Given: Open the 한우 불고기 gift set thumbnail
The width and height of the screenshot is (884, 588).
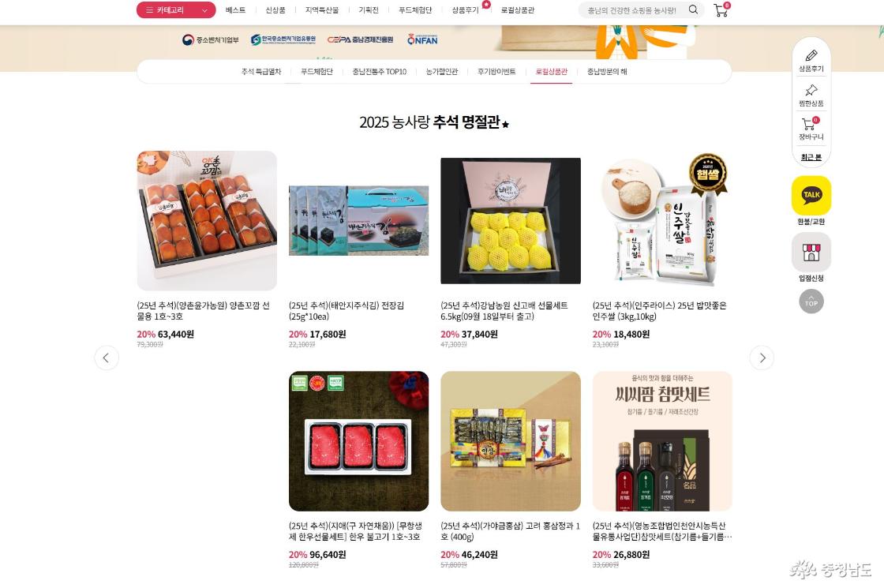Looking at the screenshot, I should (x=358, y=441).
